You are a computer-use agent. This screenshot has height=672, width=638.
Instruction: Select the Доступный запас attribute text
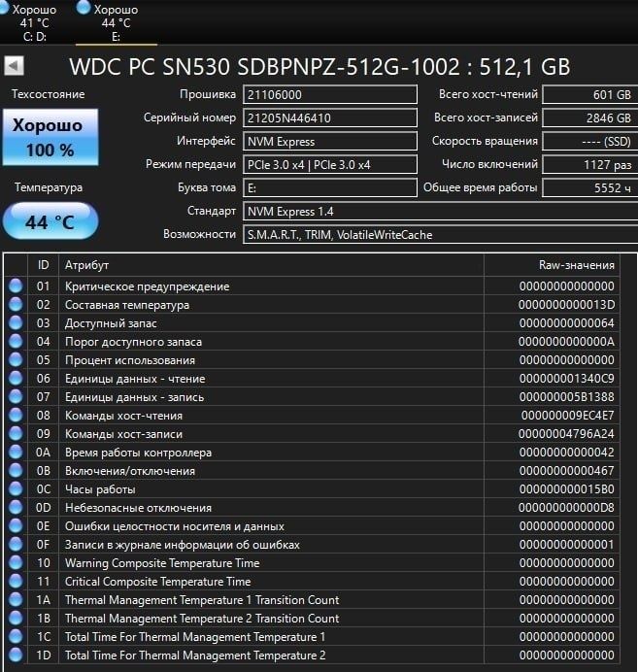click(111, 323)
